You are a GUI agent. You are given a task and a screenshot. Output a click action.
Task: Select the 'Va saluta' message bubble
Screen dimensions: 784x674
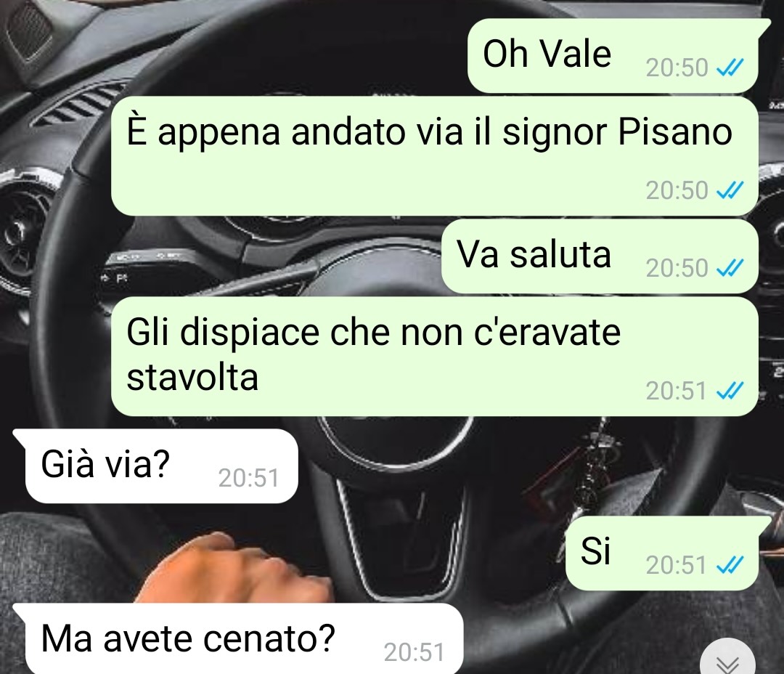click(600, 256)
